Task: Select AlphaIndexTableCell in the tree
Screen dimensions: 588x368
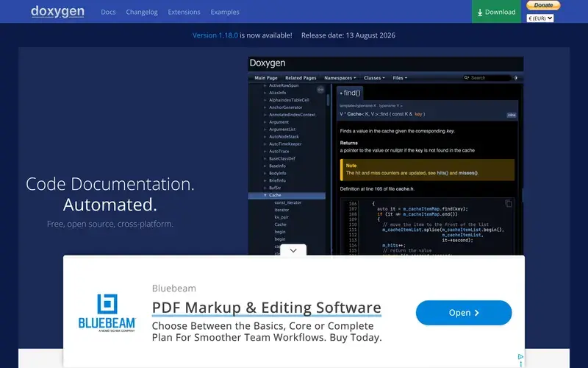Action: pos(289,100)
